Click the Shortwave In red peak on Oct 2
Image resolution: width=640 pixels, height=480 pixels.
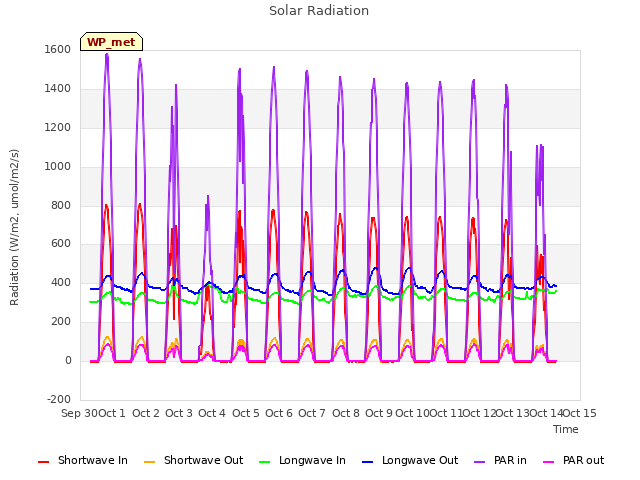(140, 204)
